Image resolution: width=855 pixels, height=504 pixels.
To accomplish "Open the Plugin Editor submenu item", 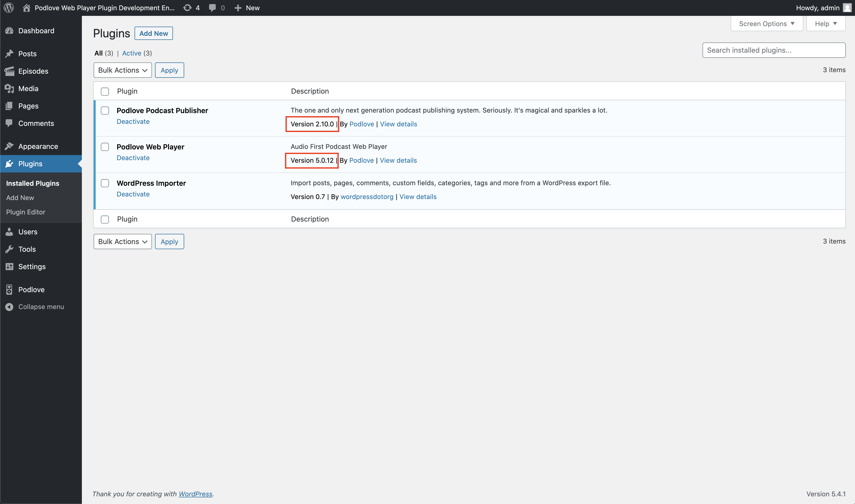I will [26, 212].
